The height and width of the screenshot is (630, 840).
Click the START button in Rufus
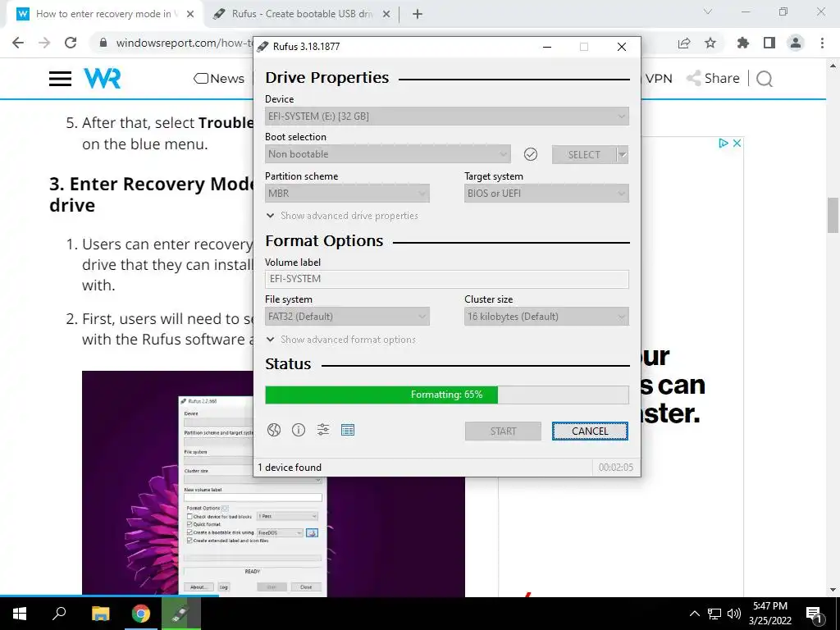click(503, 431)
